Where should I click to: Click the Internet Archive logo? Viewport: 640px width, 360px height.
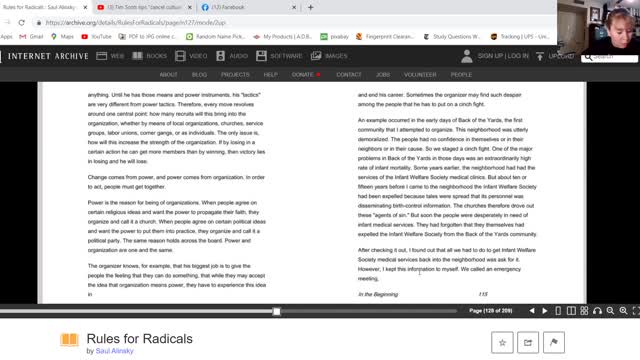coord(48,56)
